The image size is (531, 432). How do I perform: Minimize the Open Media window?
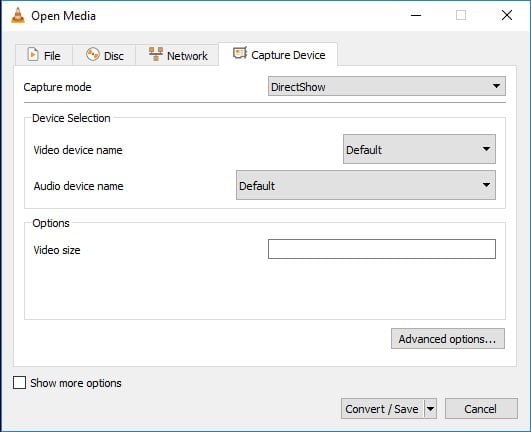(x=416, y=15)
